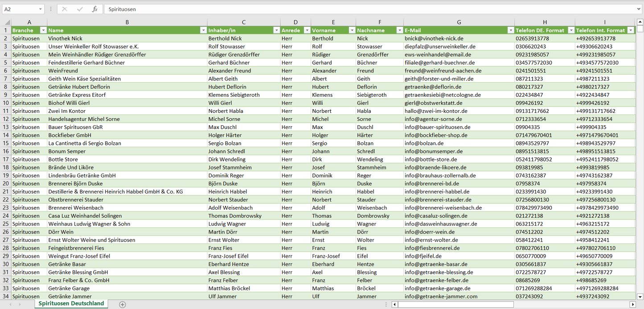Add a new sheet with plus icon
644x309 pixels.
[x=123, y=305]
